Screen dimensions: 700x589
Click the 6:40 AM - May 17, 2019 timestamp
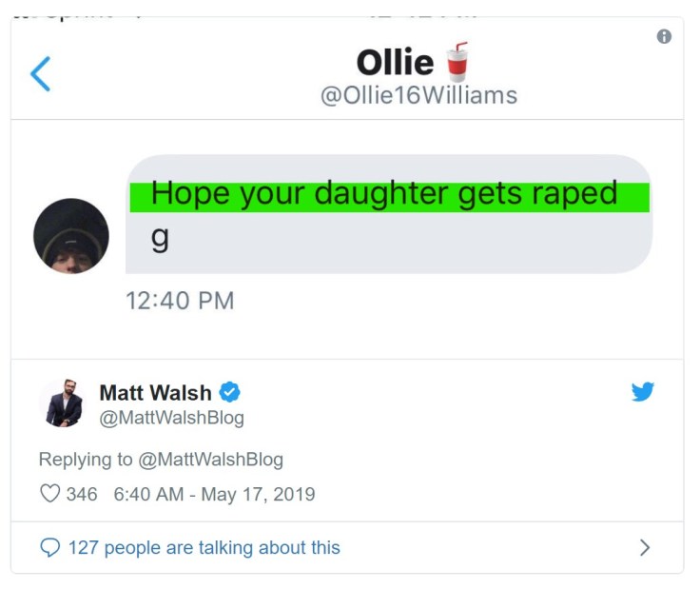click(214, 494)
